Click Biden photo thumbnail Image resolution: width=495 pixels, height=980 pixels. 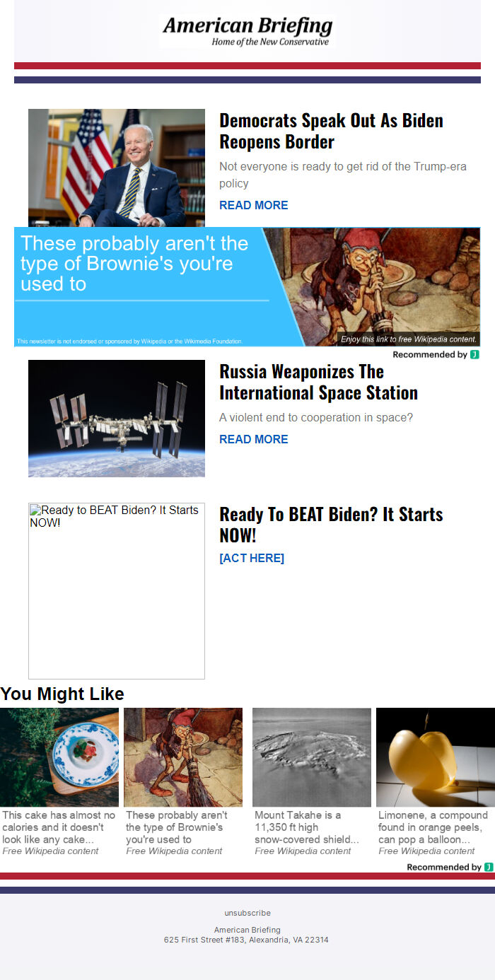[x=117, y=168]
